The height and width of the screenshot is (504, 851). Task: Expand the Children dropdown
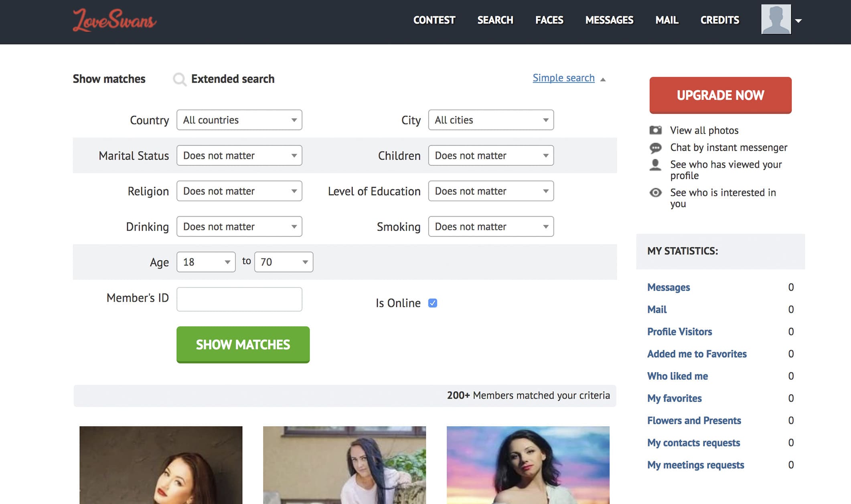(x=491, y=156)
